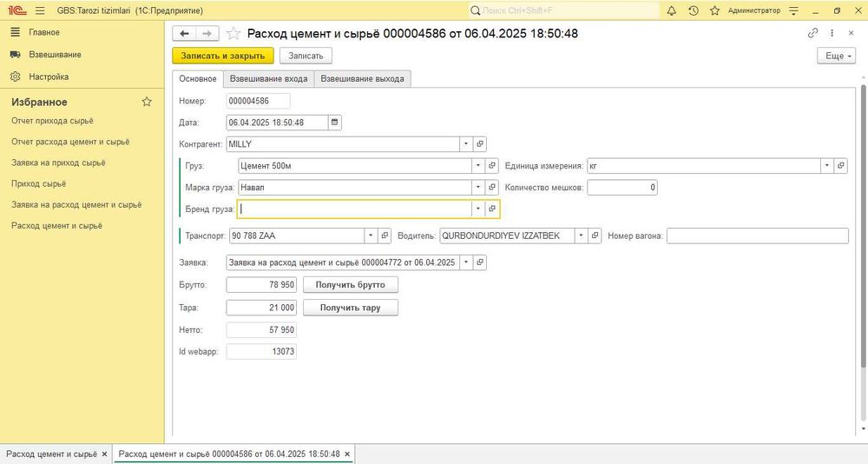Expand the Марка груза dropdown
This screenshot has width=868, height=464.
click(x=478, y=187)
